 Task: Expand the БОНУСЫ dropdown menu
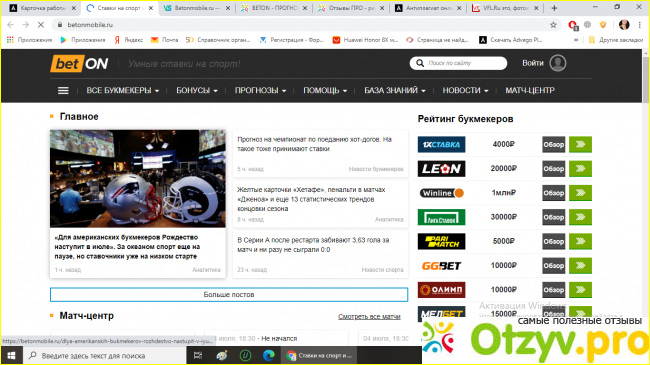click(x=197, y=90)
